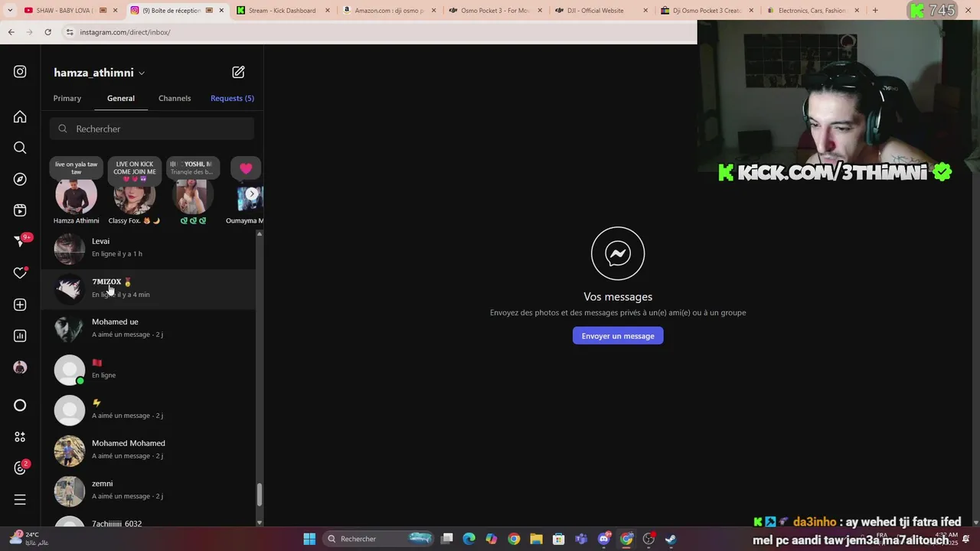Open conversation with zemni

[149, 491]
